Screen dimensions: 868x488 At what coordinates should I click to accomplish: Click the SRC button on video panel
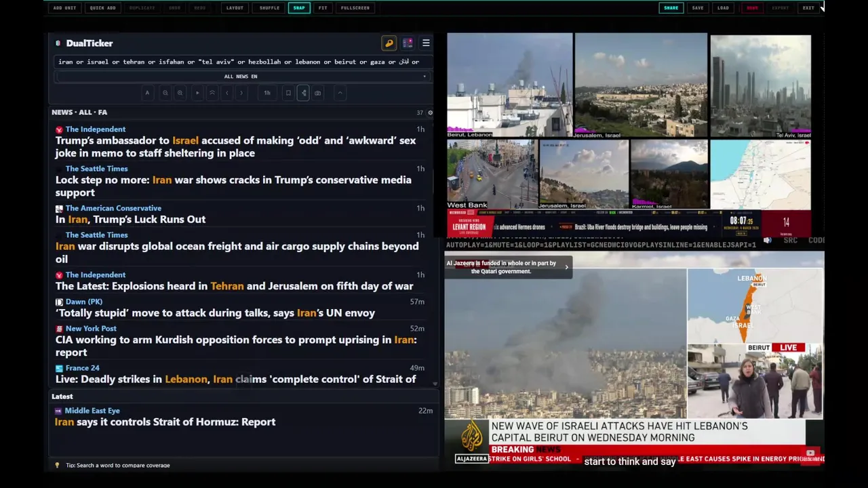click(790, 240)
